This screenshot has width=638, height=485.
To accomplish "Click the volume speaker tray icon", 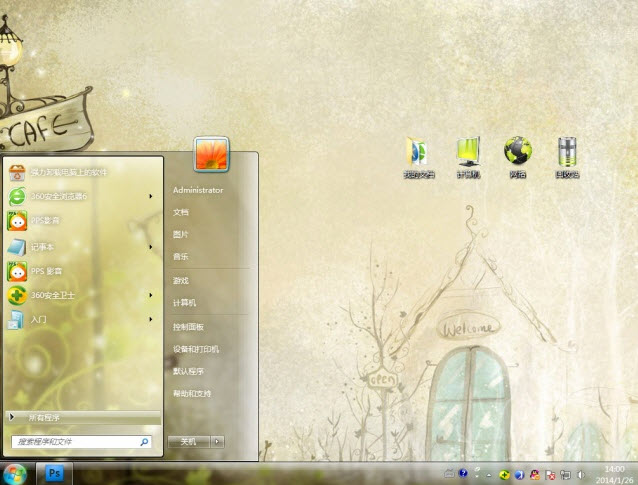I will tap(581, 475).
